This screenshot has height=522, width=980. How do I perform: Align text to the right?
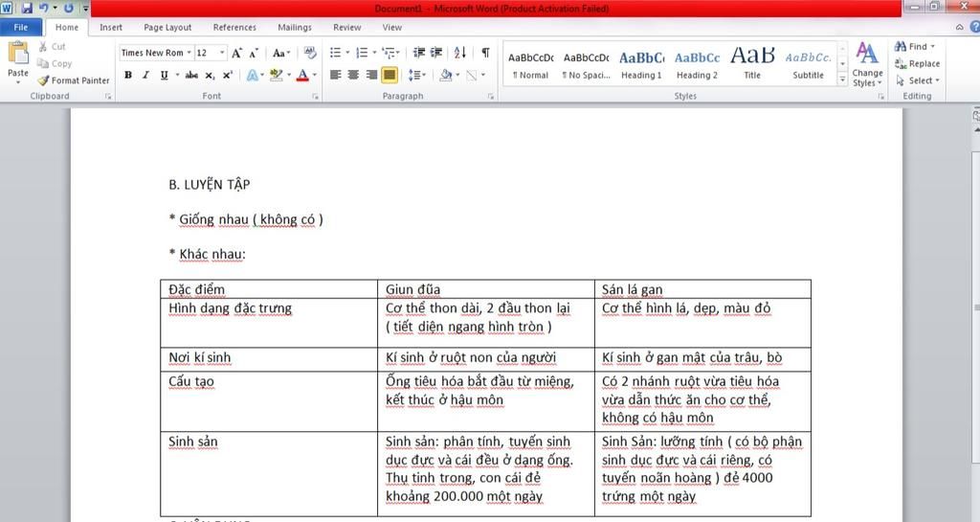[371, 75]
